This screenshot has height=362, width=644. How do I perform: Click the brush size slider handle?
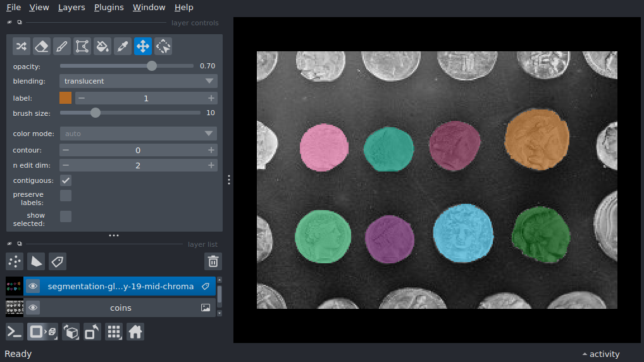[96, 113]
